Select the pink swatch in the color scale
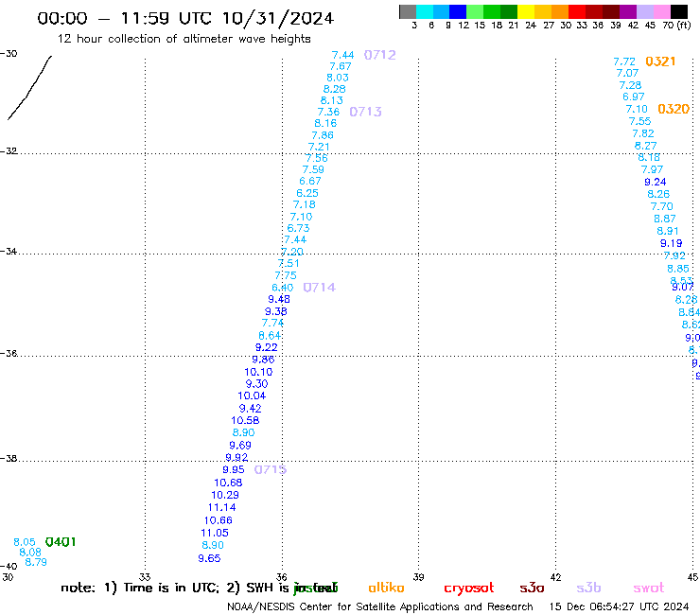Image resolution: width=700 pixels, height=615 pixels. tap(662, 11)
